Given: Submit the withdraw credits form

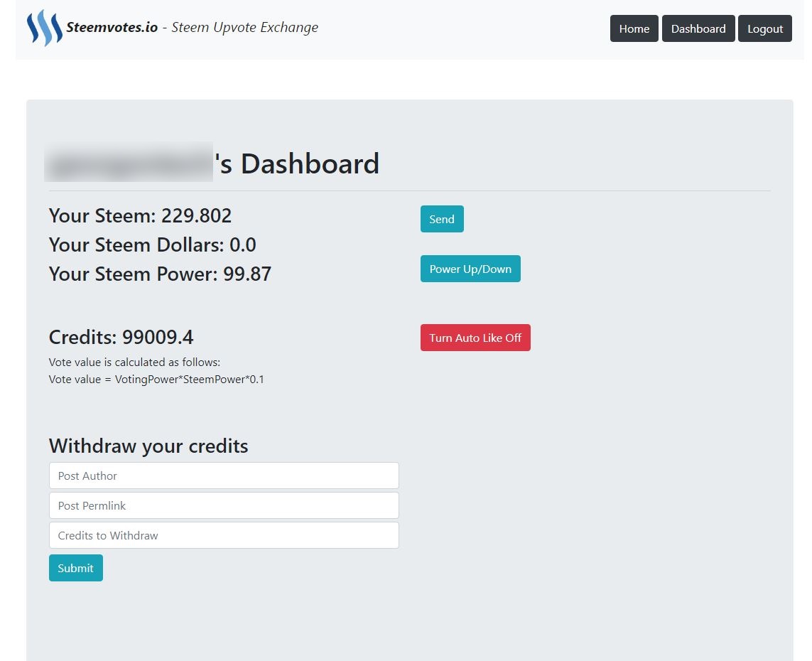Looking at the screenshot, I should tap(75, 568).
